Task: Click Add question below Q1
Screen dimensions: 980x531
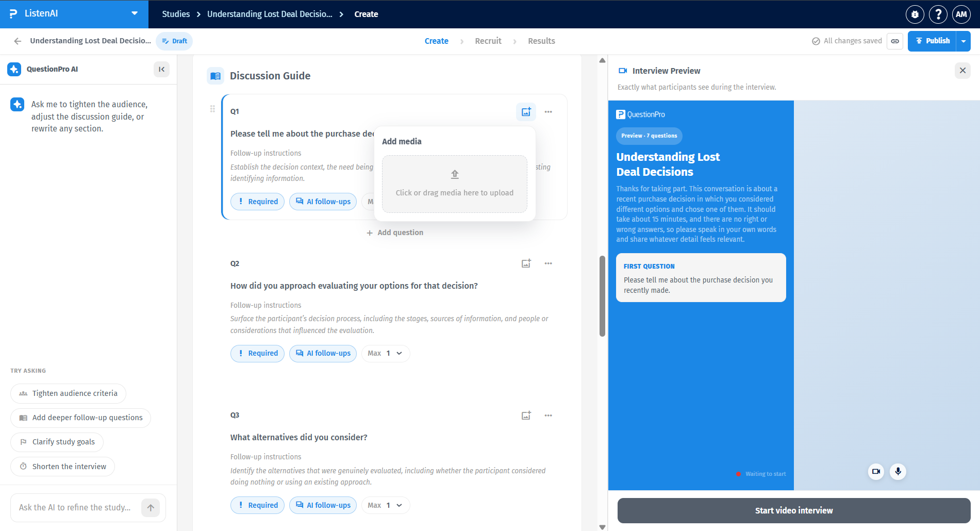Action: coord(395,233)
